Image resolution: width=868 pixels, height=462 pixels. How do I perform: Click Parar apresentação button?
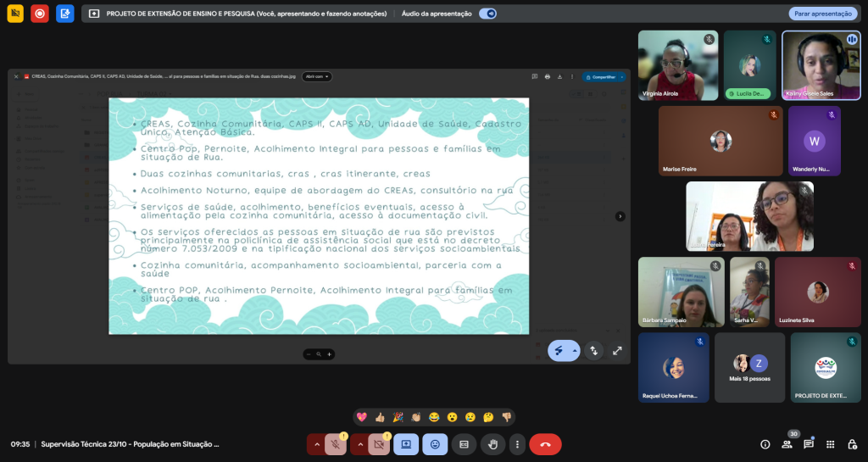click(822, 14)
